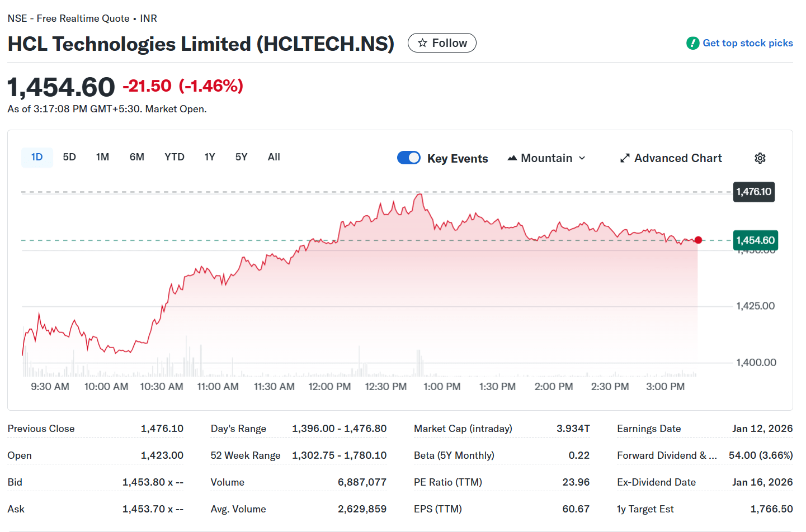The image size is (806, 532).
Task: Enable the 1D timeframe selection
Action: click(37, 157)
